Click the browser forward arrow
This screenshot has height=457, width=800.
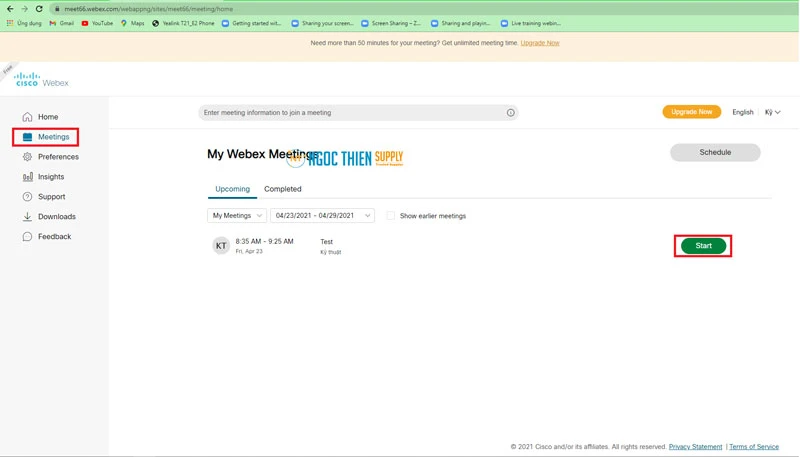[x=24, y=9]
